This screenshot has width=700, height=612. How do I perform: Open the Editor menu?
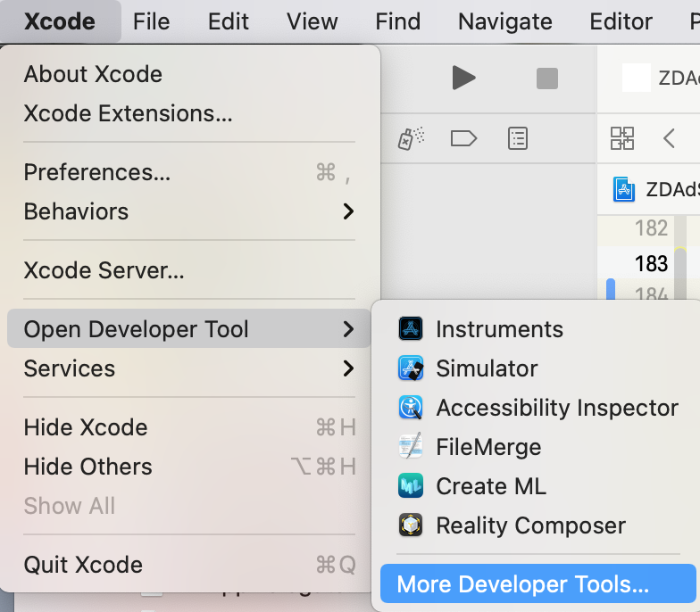621,21
